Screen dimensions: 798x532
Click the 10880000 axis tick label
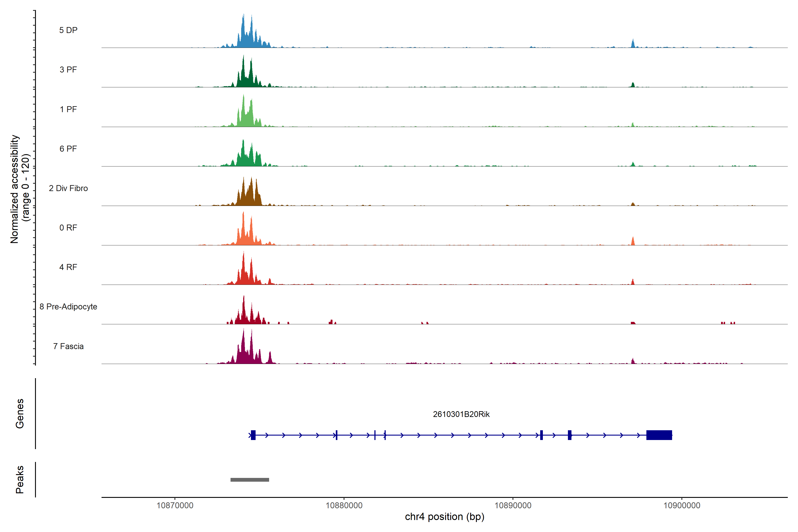[x=344, y=506]
